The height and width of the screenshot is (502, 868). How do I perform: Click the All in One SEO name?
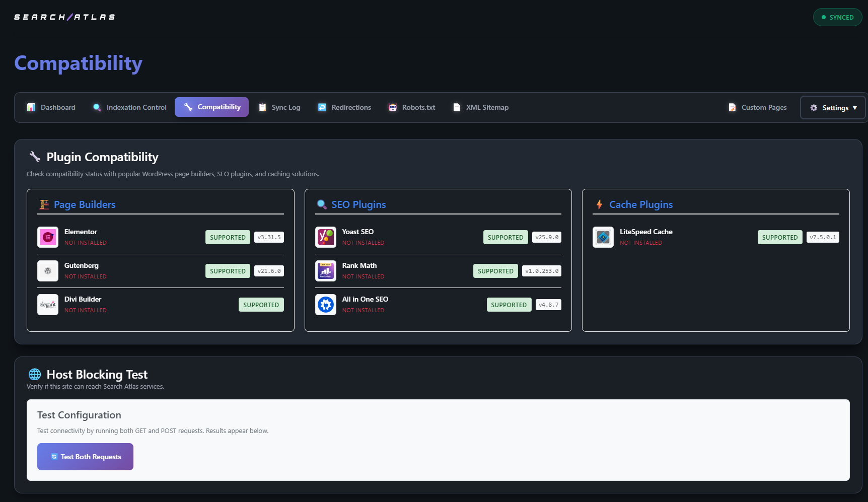[365, 299]
